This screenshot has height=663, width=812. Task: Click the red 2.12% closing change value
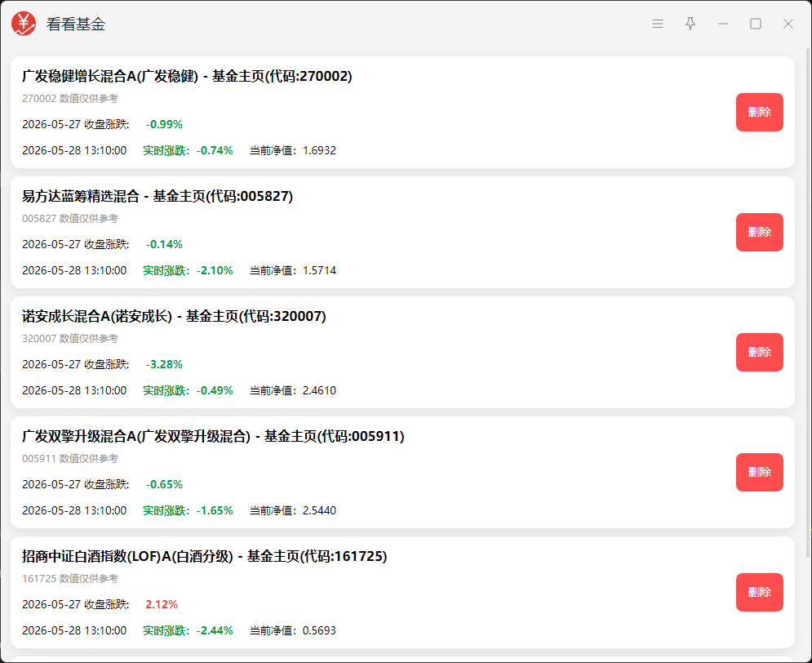tap(162, 605)
